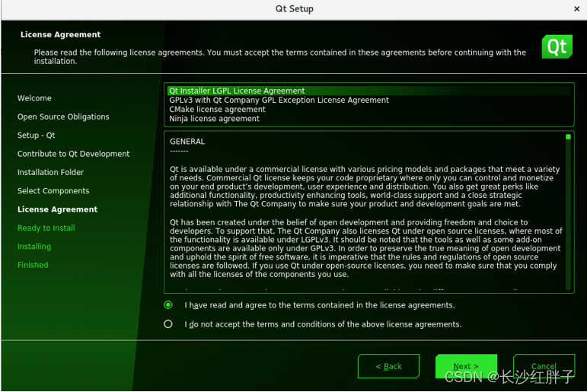Image resolution: width=587 pixels, height=392 pixels.
Task: Click the Qt logo icon
Action: coord(557,46)
